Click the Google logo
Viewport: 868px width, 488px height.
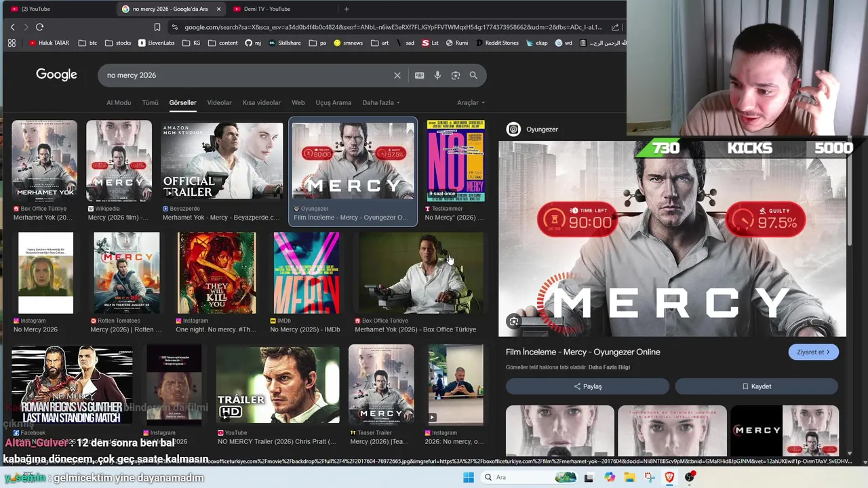click(56, 75)
